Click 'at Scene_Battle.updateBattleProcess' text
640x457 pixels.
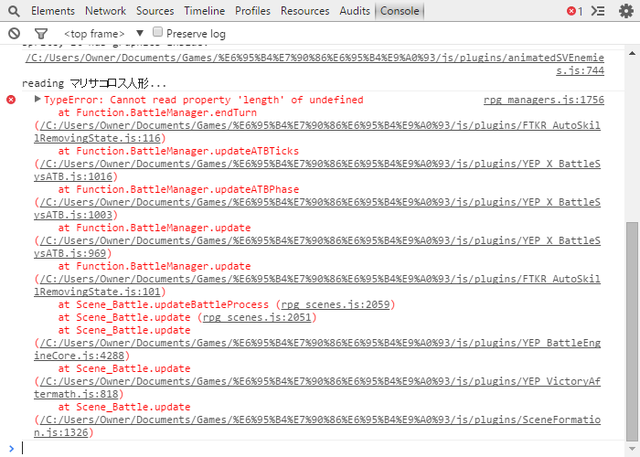(163, 305)
